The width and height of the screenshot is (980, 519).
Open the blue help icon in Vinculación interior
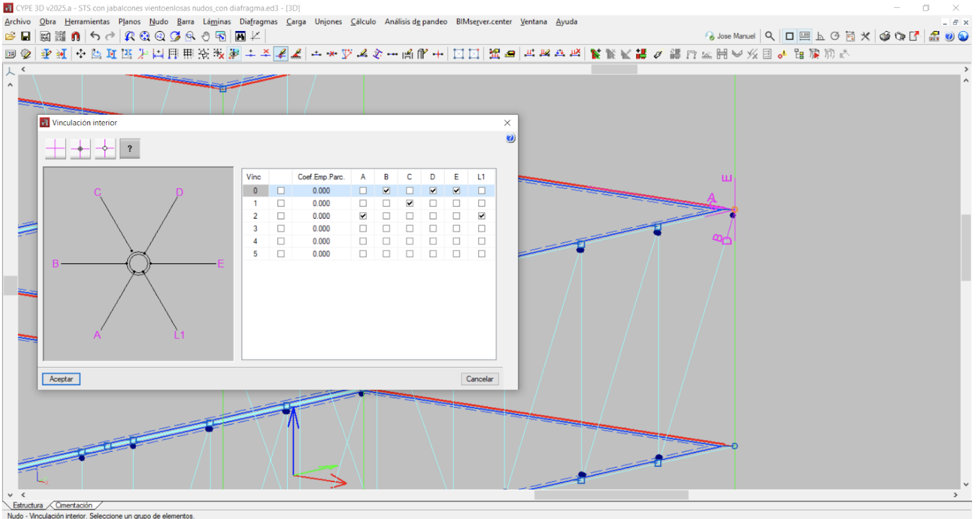pyautogui.click(x=510, y=138)
